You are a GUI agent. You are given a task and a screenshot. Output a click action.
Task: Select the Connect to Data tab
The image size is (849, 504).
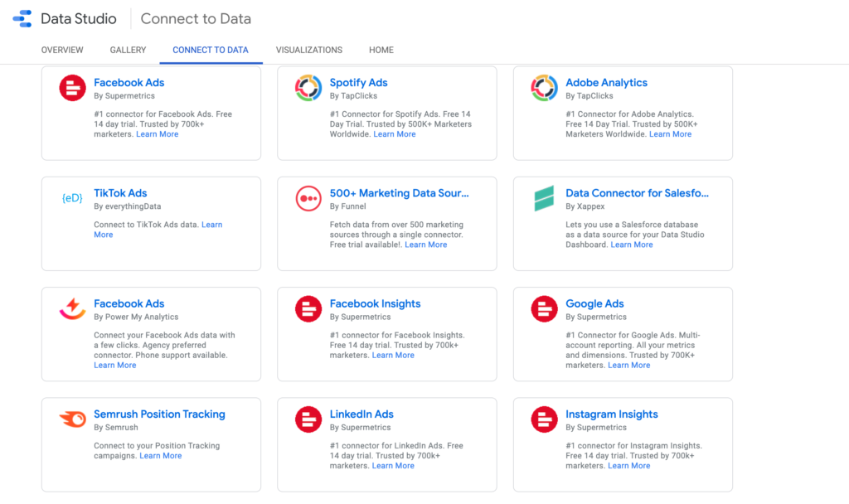tap(211, 50)
